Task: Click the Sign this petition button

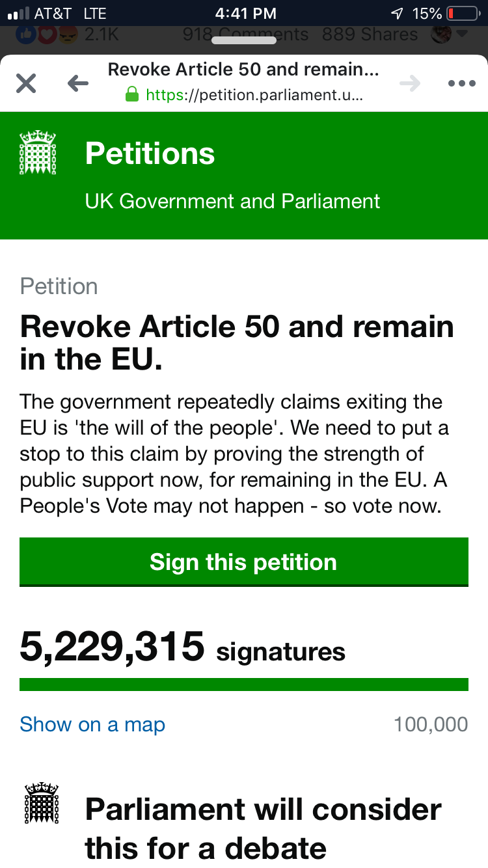Action: 244,562
